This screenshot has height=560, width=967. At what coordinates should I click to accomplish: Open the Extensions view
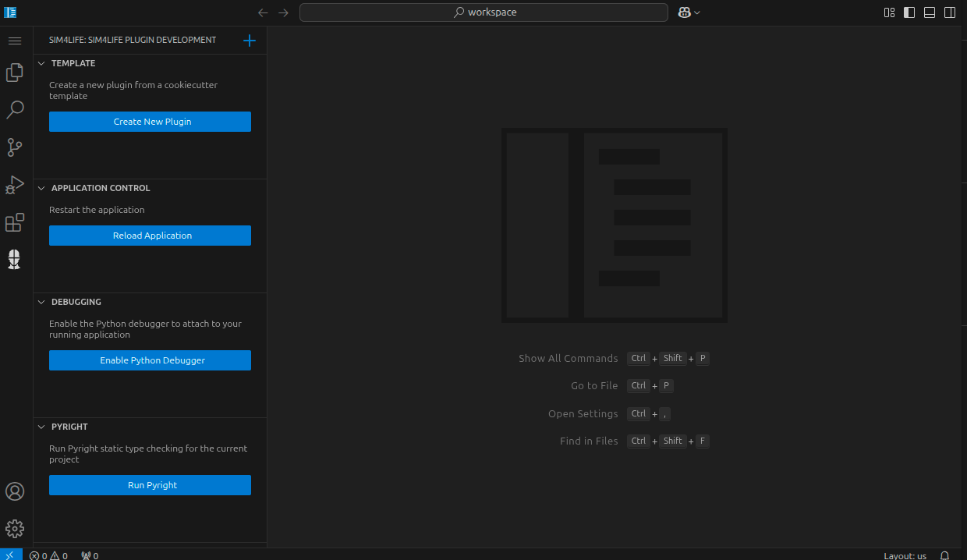15,222
